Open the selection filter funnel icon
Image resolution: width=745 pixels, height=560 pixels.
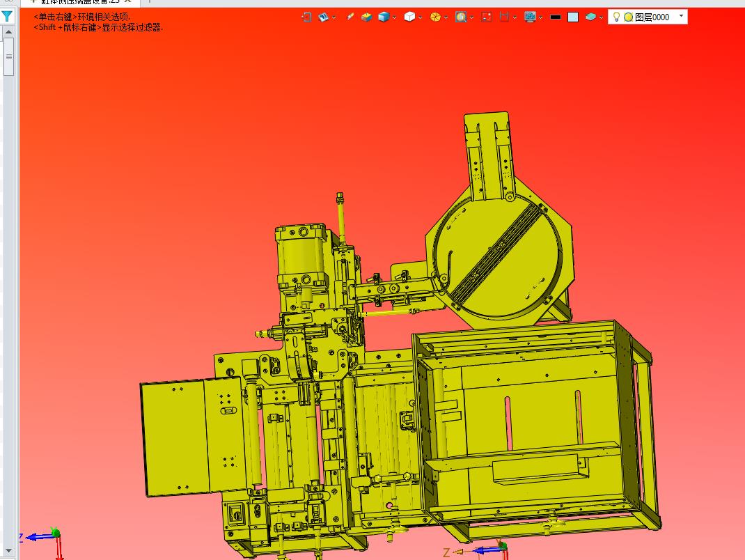[7, 16]
